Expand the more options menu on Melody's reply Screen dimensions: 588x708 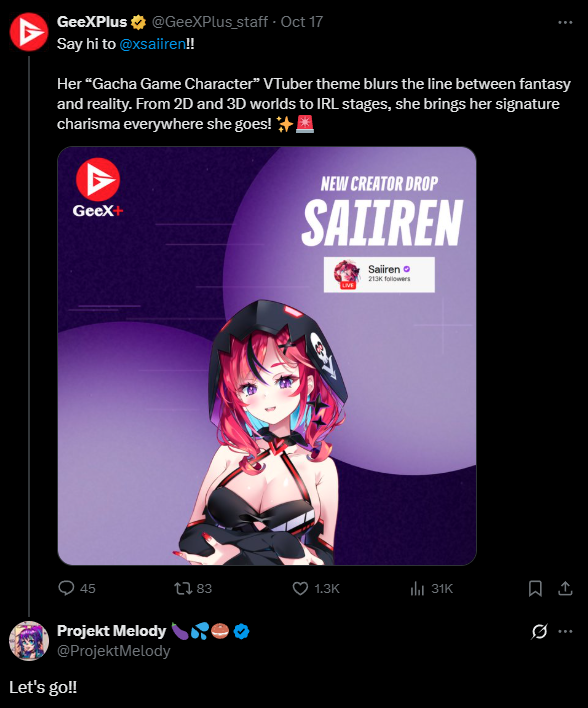pyautogui.click(x=565, y=631)
